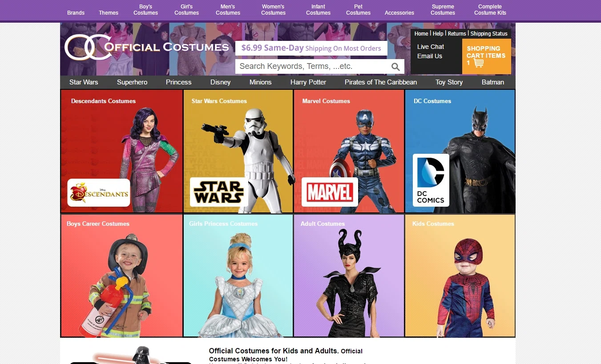The image size is (601, 364).
Task: Open Shopping Cart Items button
Action: pyautogui.click(x=487, y=56)
